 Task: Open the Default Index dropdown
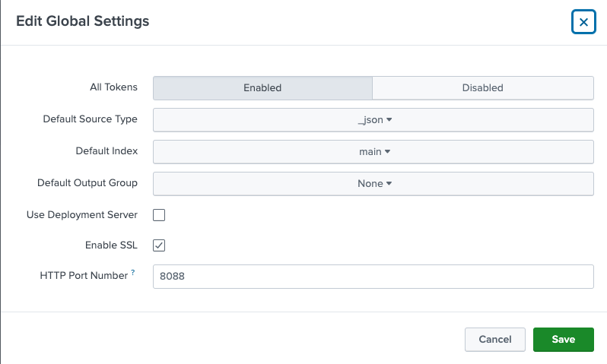[x=373, y=152]
